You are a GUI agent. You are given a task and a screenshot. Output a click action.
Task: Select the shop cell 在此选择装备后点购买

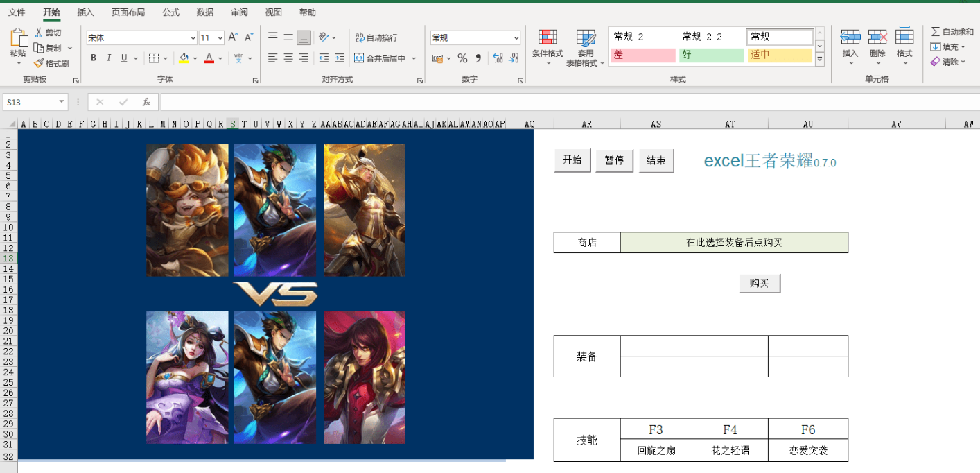tap(734, 243)
